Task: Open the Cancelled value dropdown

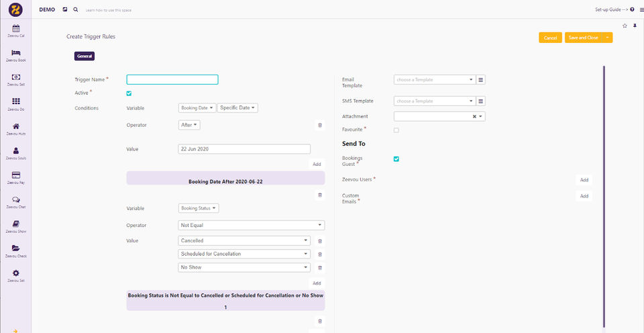Action: (x=244, y=240)
